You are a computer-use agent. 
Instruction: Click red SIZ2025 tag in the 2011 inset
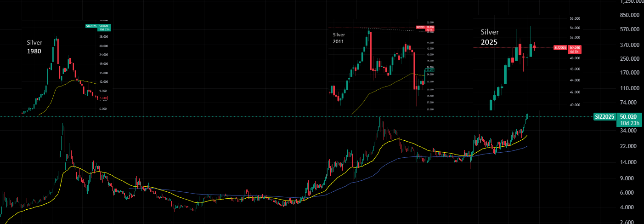pos(420,27)
